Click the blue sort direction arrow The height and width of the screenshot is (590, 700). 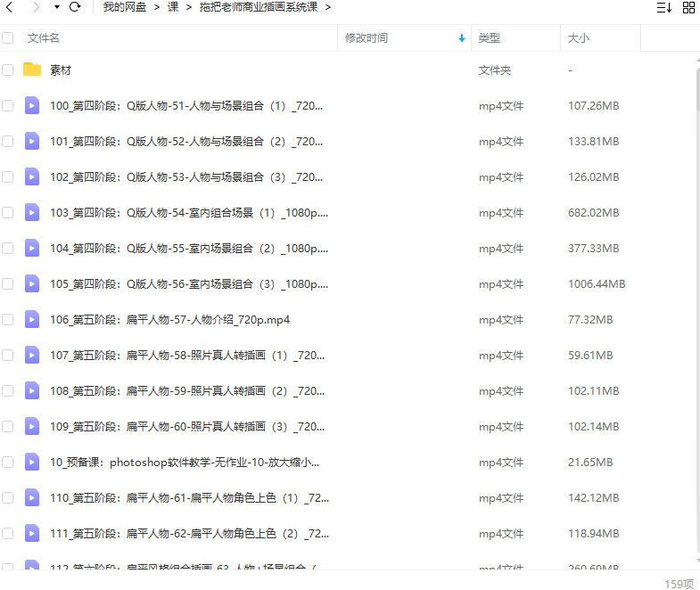(x=461, y=38)
